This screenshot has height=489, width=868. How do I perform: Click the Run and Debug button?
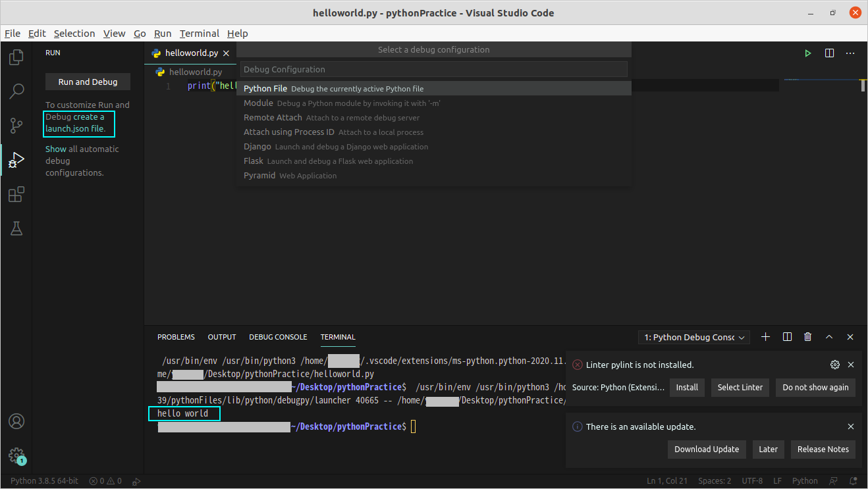tap(88, 82)
